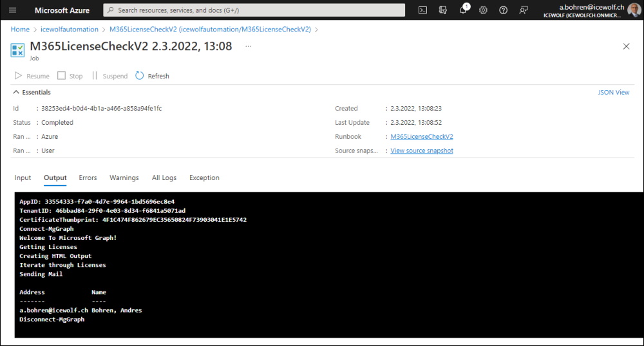The height and width of the screenshot is (346, 644).
Task: Open icewolfautomation breadcrumb
Action: coord(70,30)
